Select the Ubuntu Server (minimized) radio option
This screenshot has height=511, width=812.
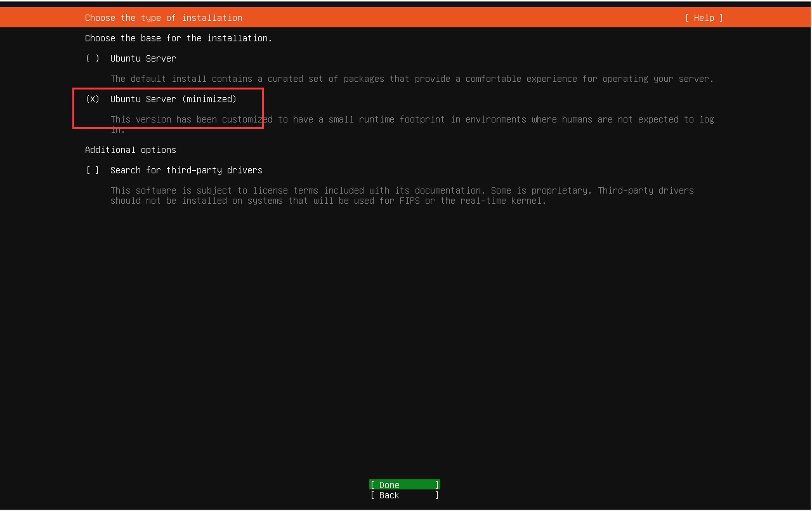93,99
